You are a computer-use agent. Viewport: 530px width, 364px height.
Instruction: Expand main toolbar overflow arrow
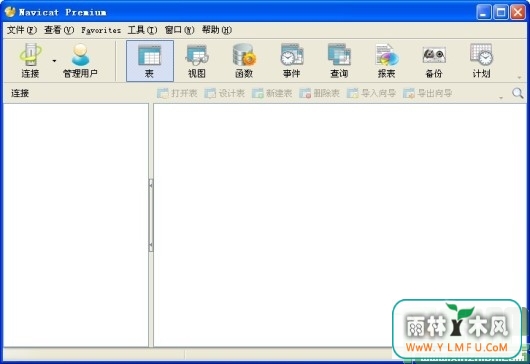520,78
